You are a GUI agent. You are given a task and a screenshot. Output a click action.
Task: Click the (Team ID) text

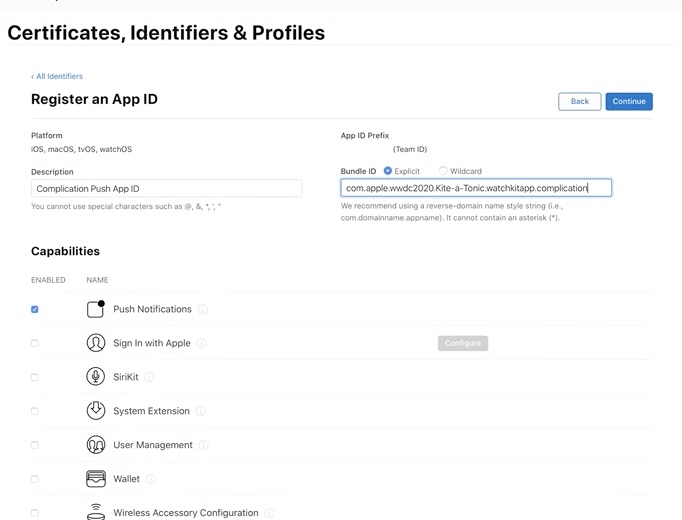pyautogui.click(x=410, y=149)
